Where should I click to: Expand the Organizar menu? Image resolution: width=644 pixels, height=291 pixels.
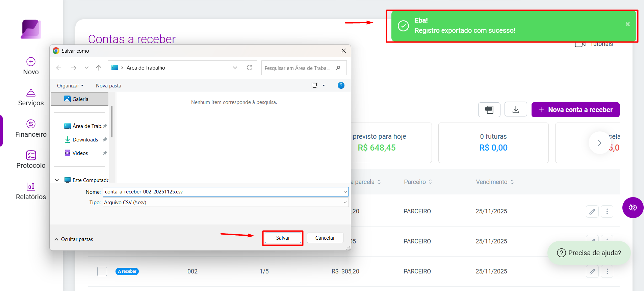point(70,86)
